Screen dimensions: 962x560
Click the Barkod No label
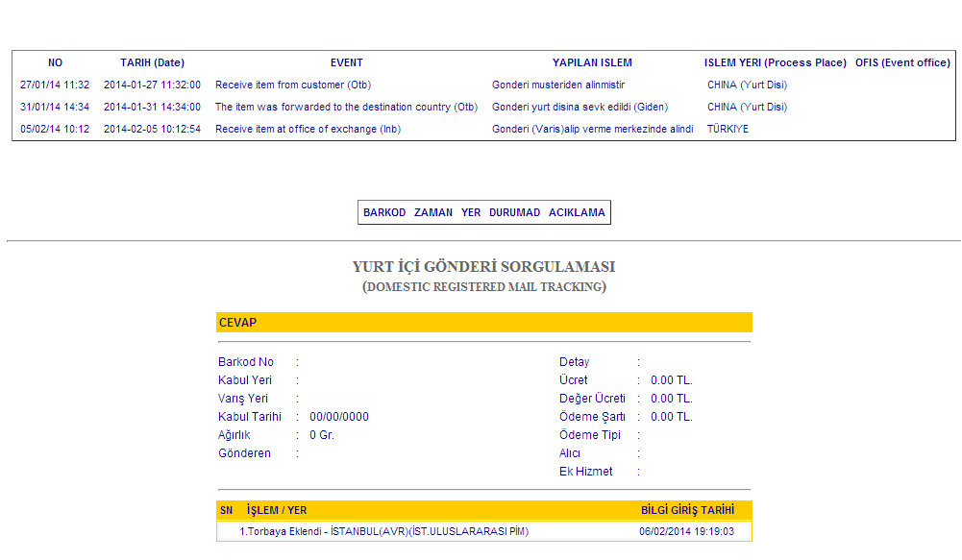tap(246, 362)
